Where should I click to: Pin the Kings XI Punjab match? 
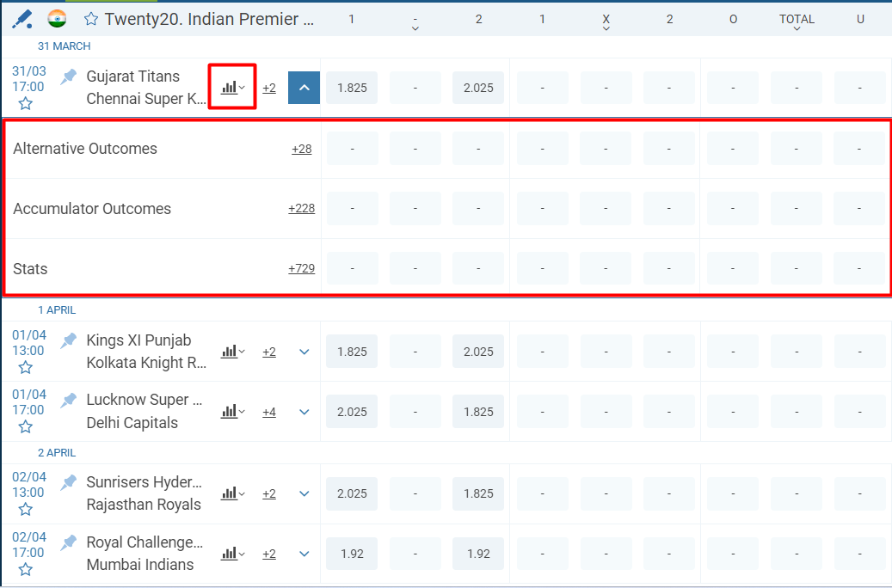click(68, 340)
